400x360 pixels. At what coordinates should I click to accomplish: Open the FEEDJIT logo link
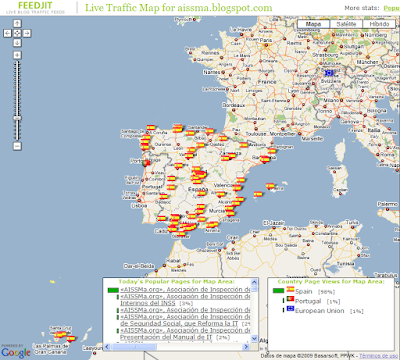pyautogui.click(x=35, y=8)
